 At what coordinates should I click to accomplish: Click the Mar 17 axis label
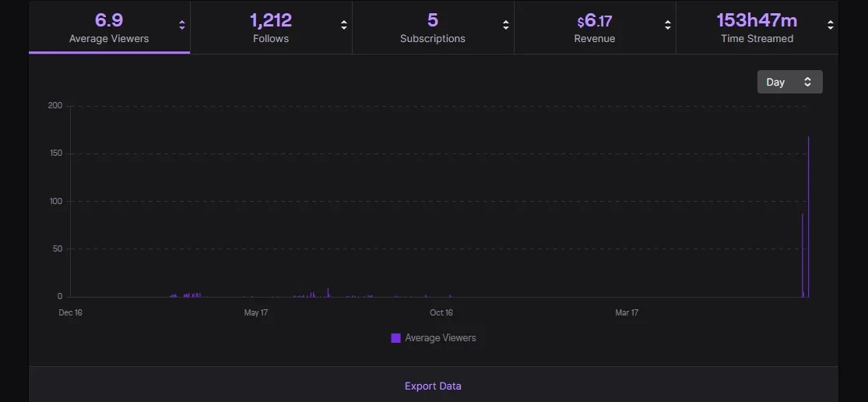pyautogui.click(x=627, y=312)
